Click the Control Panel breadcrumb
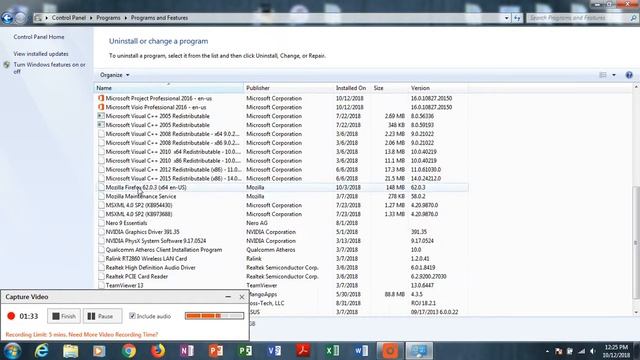 [x=69, y=18]
